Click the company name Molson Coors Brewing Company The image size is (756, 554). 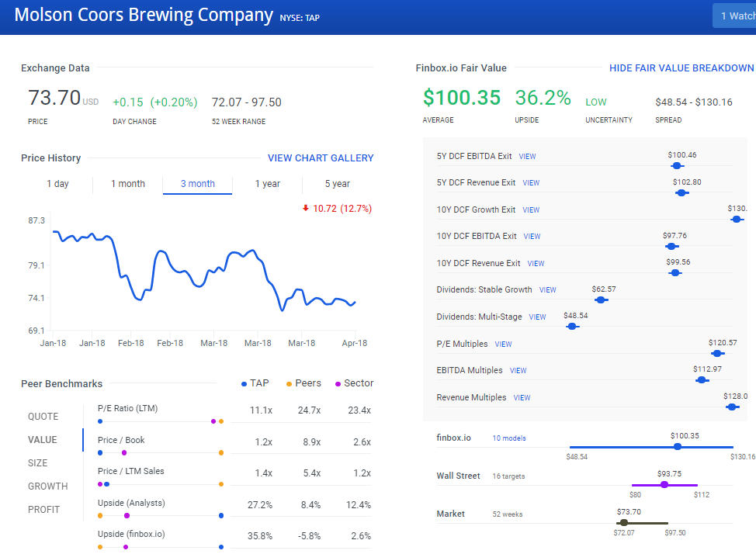point(144,15)
